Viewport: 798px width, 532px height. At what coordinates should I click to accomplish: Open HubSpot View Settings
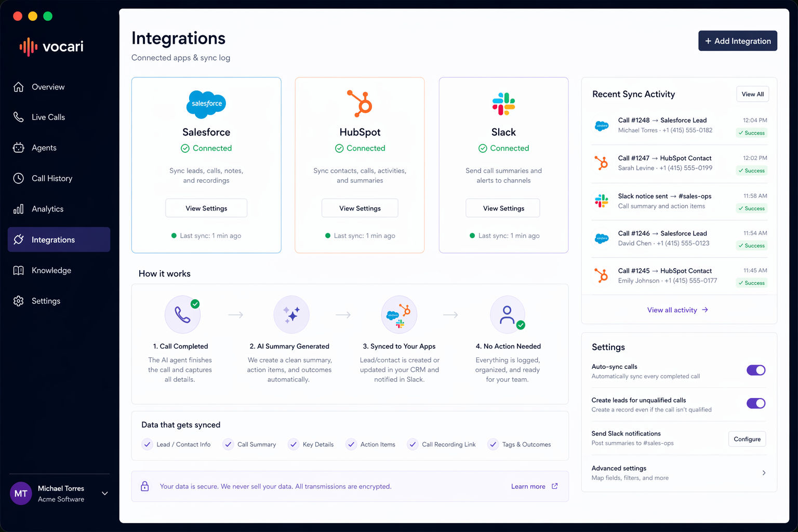pyautogui.click(x=360, y=208)
